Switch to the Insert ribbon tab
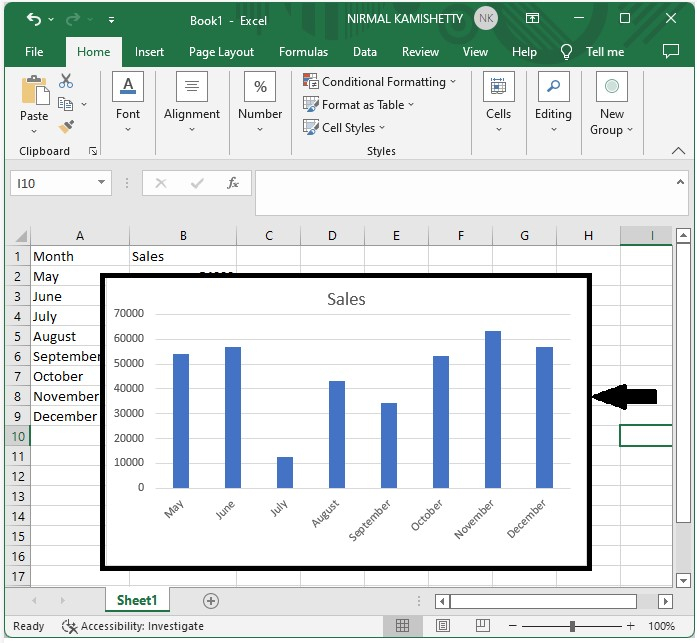 (149, 52)
